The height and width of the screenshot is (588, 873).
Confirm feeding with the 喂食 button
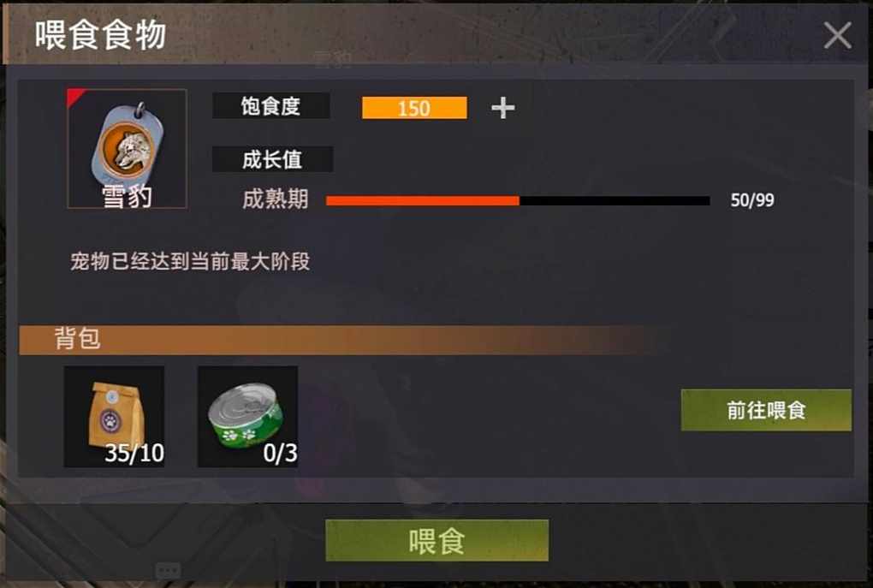437,541
